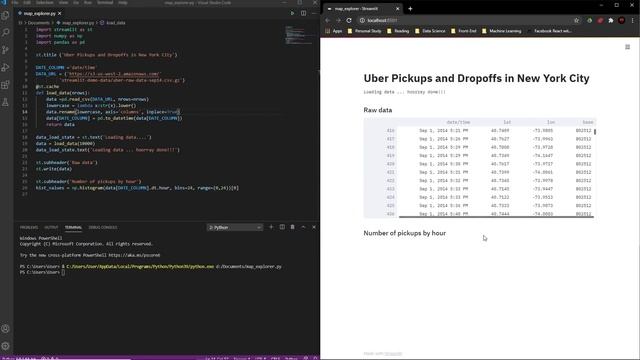This screenshot has height=360, width=640.
Task: Split the editor to the right
Action: (303, 13)
